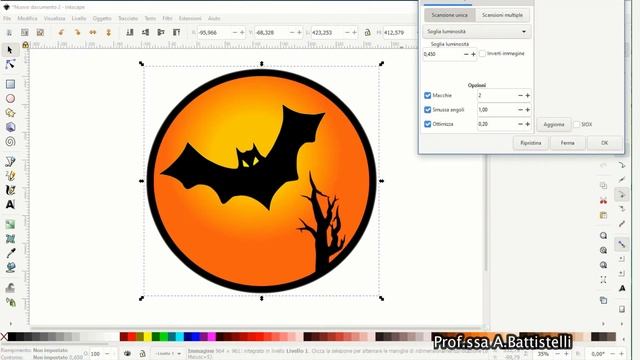Toggle layer lock icon in status bar

pyautogui.click(x=142, y=353)
